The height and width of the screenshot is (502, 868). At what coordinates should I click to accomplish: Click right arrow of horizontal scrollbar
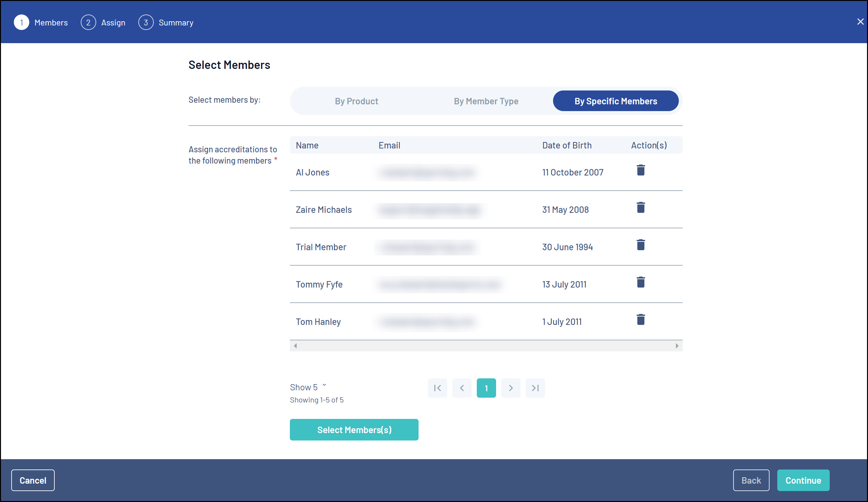click(677, 346)
